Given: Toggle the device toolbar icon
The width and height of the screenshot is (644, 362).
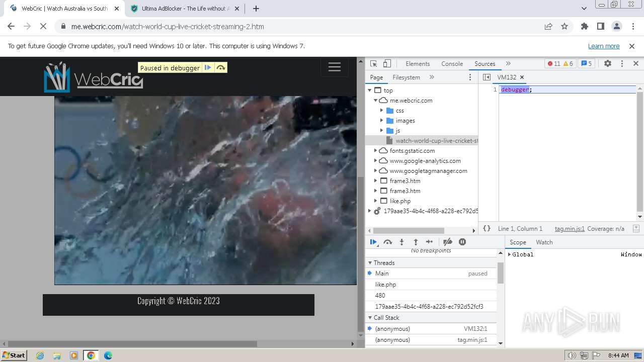Looking at the screenshot, I should tap(387, 64).
